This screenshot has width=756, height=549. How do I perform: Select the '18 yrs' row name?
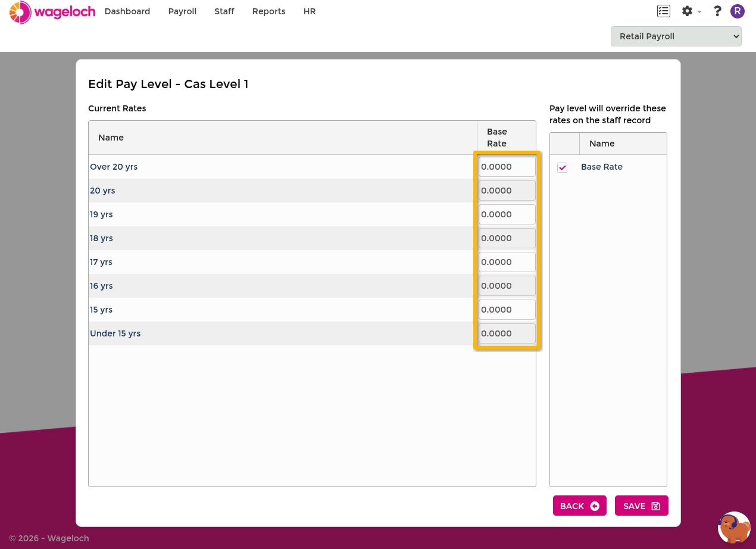(101, 238)
